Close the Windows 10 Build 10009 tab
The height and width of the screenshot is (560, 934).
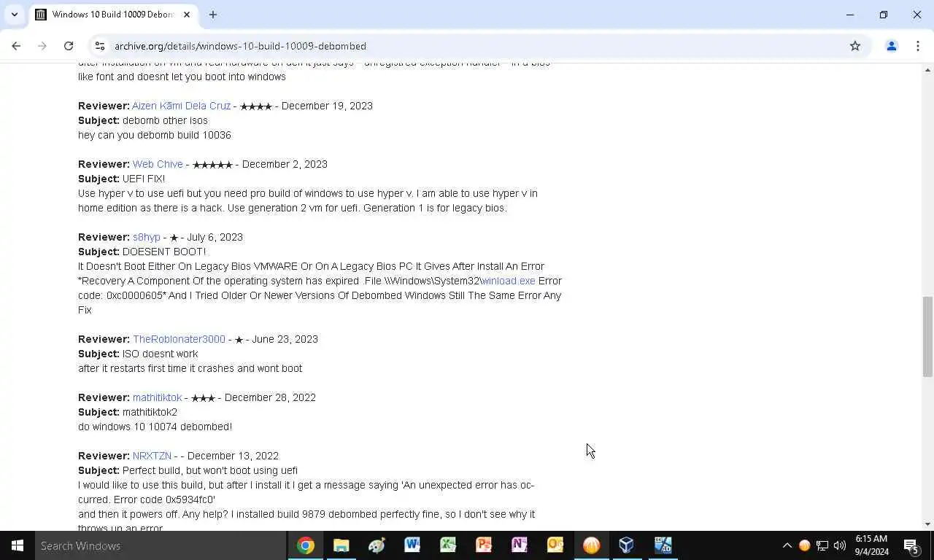(x=187, y=15)
